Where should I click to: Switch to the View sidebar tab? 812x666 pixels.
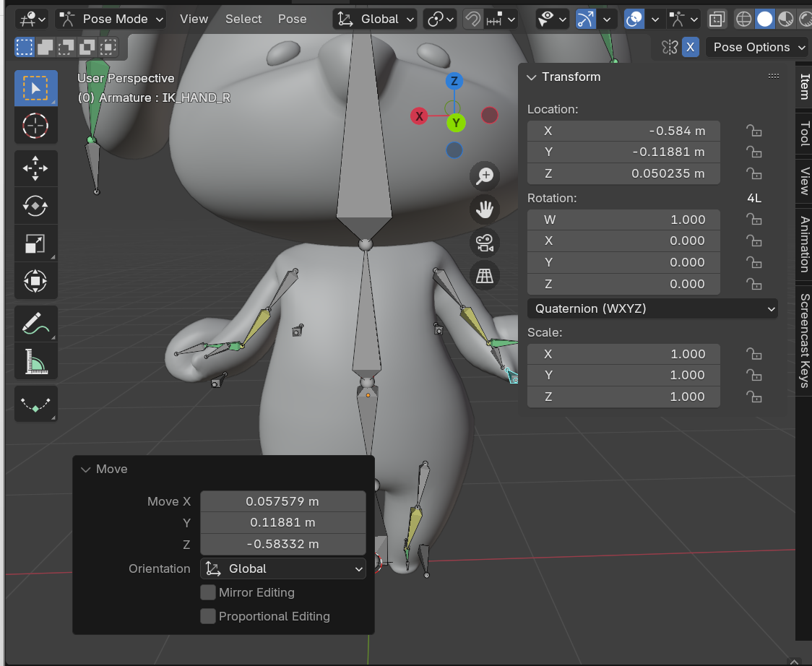tap(804, 181)
